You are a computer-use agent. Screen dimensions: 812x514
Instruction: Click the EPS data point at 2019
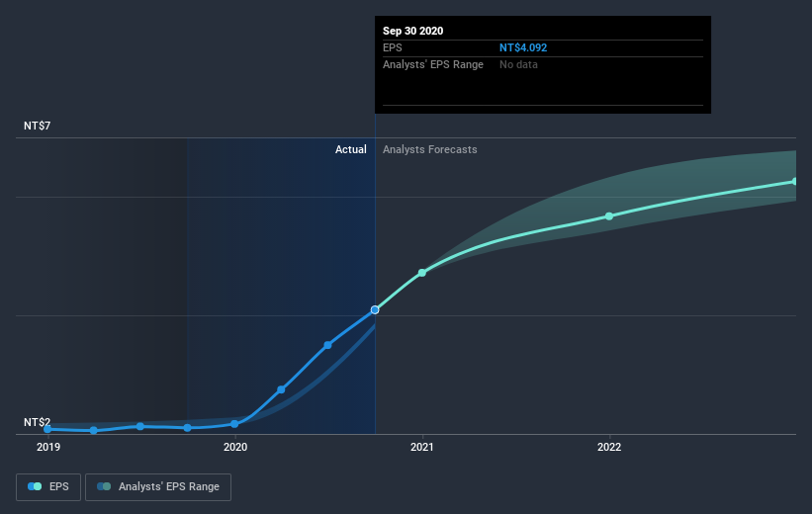[47, 429]
